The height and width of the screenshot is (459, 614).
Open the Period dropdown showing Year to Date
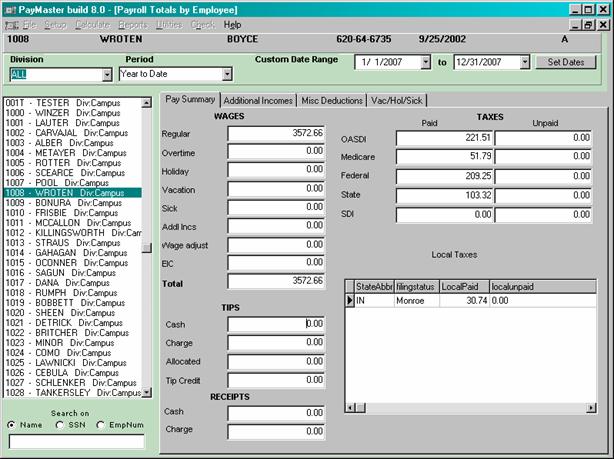(227, 74)
